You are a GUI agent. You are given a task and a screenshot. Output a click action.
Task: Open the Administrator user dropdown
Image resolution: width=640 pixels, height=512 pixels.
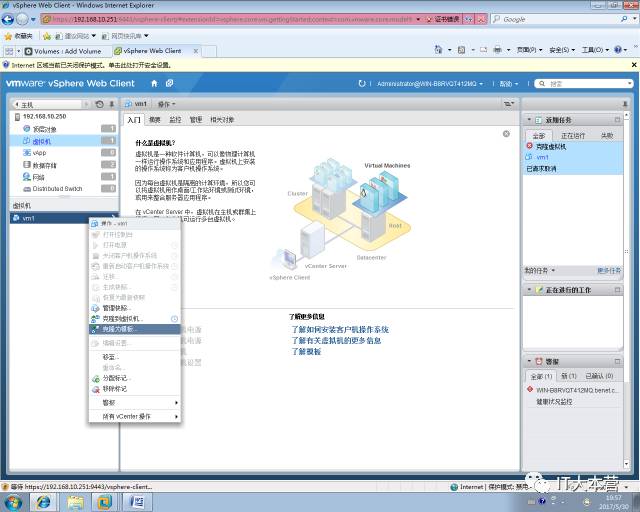(429, 84)
